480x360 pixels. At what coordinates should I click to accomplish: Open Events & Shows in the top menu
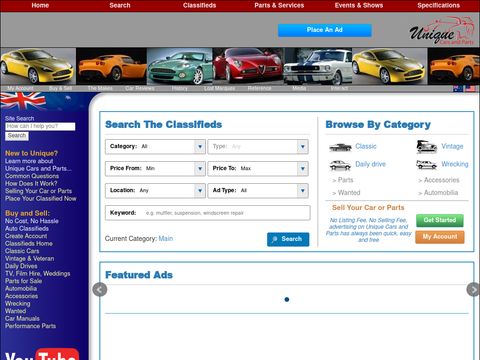359,5
